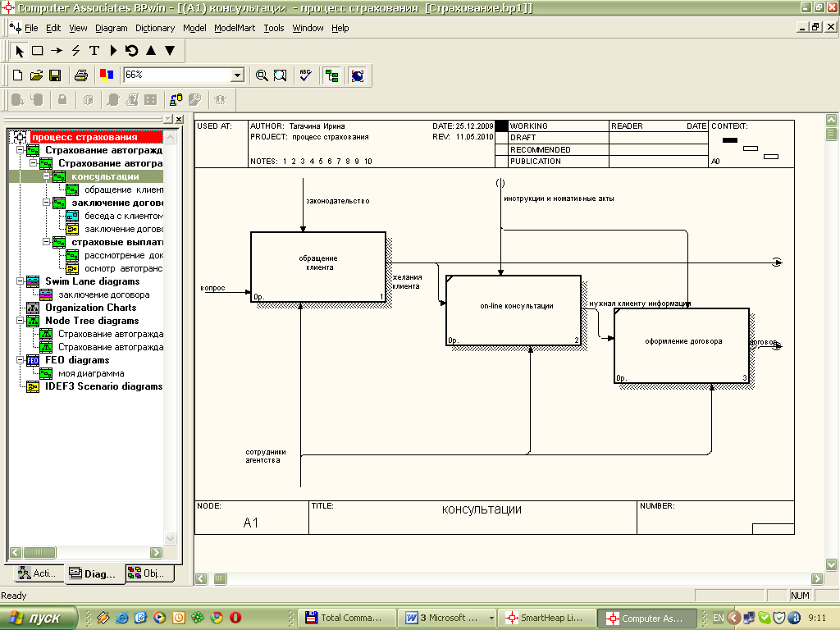Screen dimensions: 840x630
Task: Go to parent diagram with up triangle
Action: tap(151, 51)
